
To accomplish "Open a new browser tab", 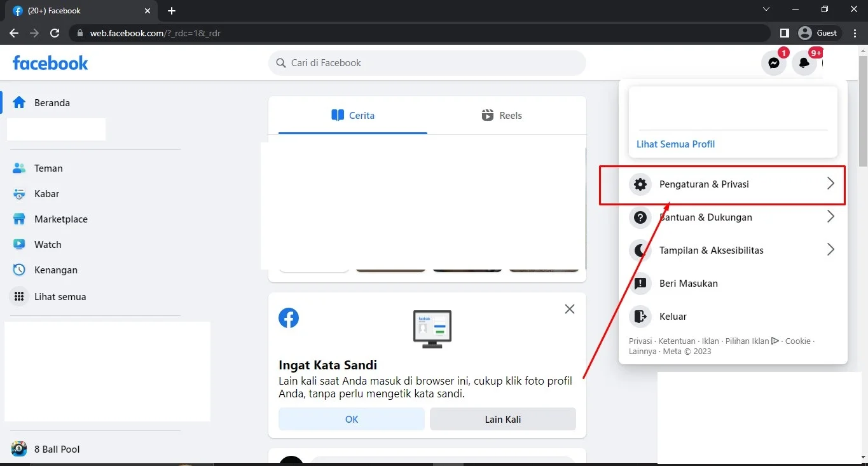I will coord(172,11).
